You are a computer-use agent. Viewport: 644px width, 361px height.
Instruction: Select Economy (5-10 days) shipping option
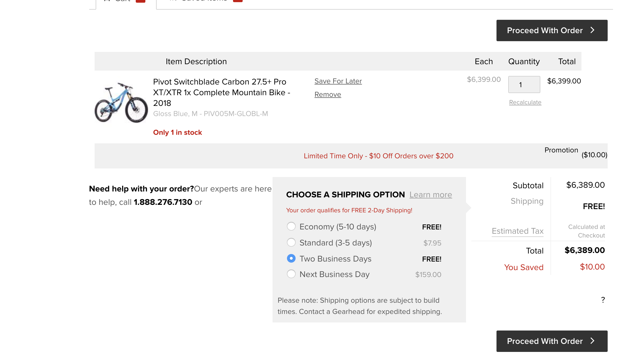pos(291,226)
